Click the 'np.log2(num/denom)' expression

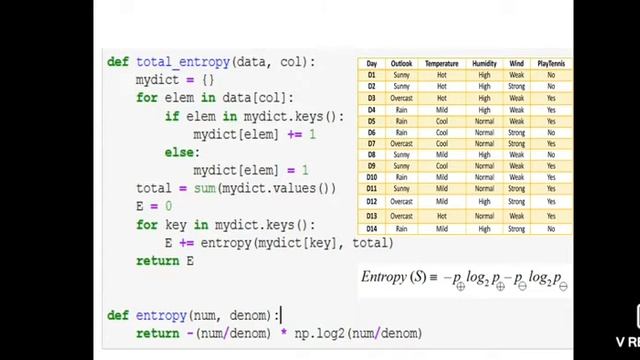point(358,333)
